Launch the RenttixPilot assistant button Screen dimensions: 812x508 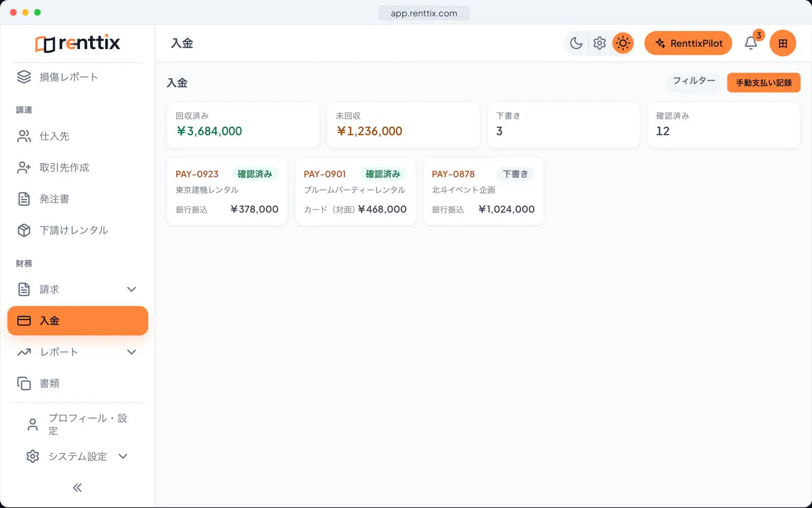click(x=688, y=43)
